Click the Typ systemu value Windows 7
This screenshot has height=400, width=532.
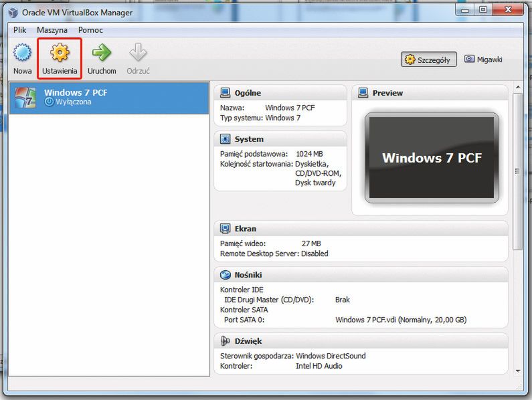coord(282,118)
